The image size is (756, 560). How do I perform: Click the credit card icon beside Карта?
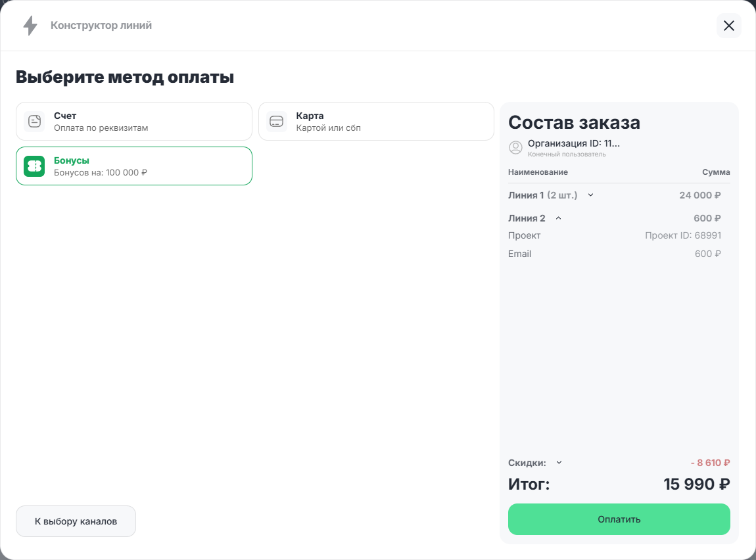[277, 122]
